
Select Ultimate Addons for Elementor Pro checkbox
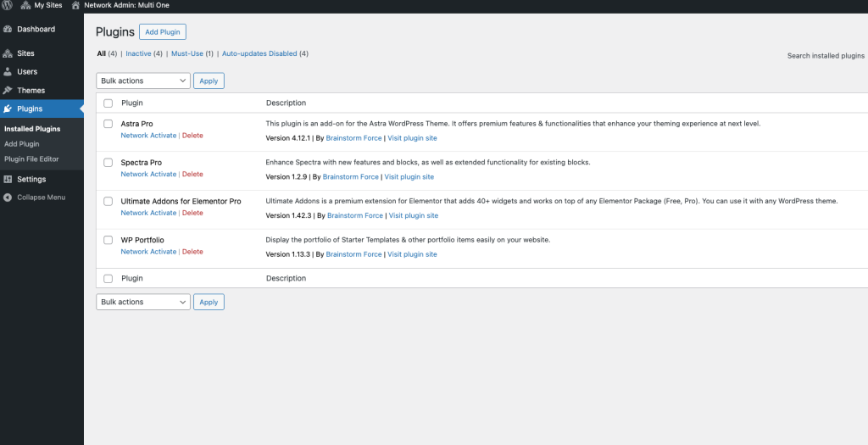click(x=108, y=202)
